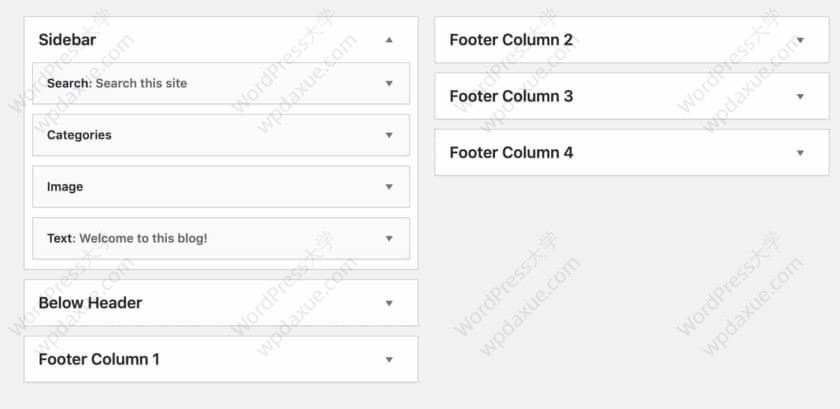Click the Sidebar heading title

[x=67, y=40]
